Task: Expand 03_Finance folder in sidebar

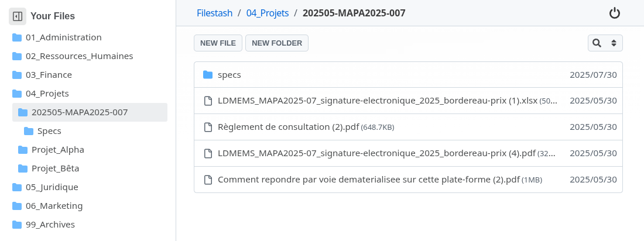Action: (x=49, y=75)
